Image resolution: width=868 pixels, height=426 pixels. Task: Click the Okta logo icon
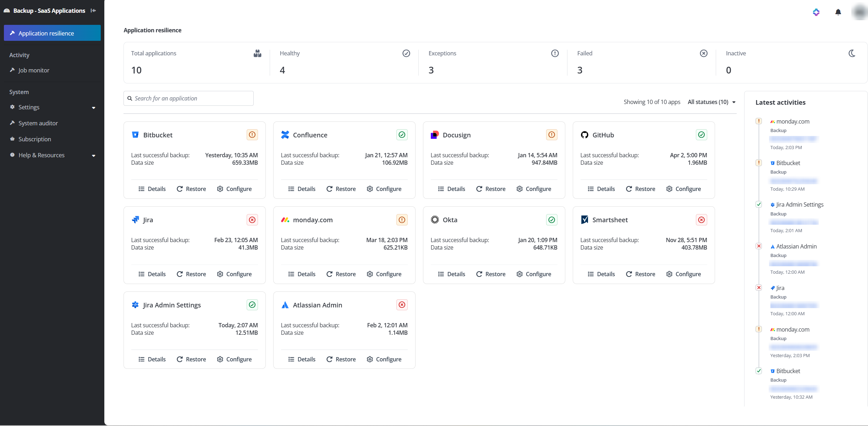pos(435,220)
